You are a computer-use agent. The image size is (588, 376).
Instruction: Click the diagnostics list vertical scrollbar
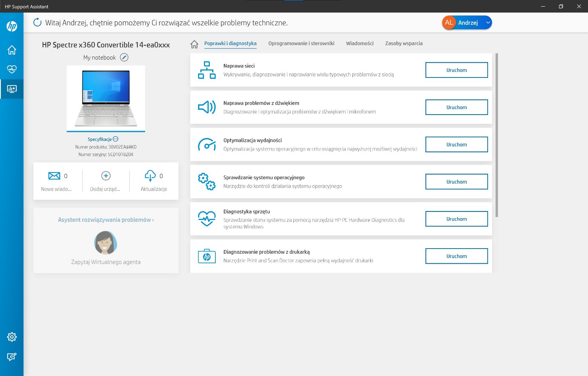[497, 135]
